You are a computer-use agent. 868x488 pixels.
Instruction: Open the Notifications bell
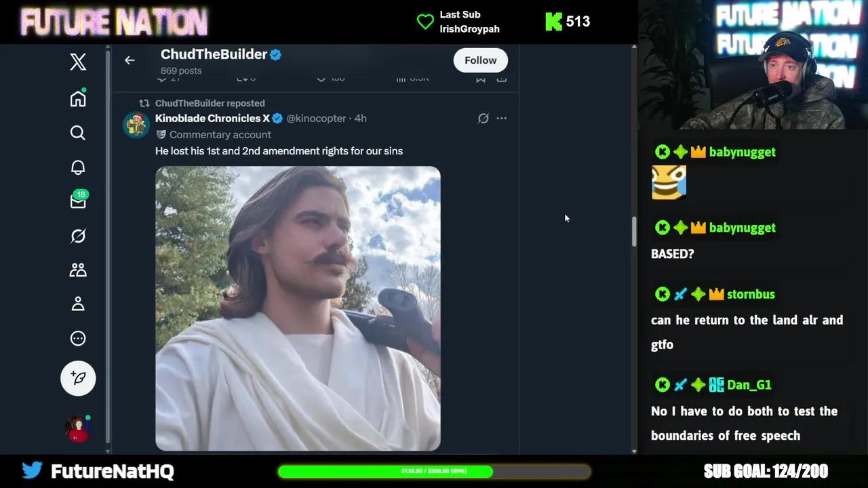78,167
